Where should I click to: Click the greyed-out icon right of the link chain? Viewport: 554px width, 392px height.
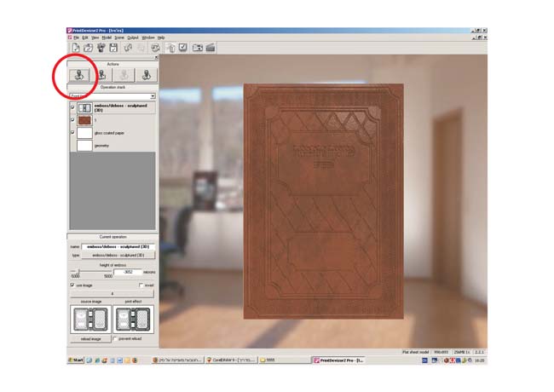141,48
